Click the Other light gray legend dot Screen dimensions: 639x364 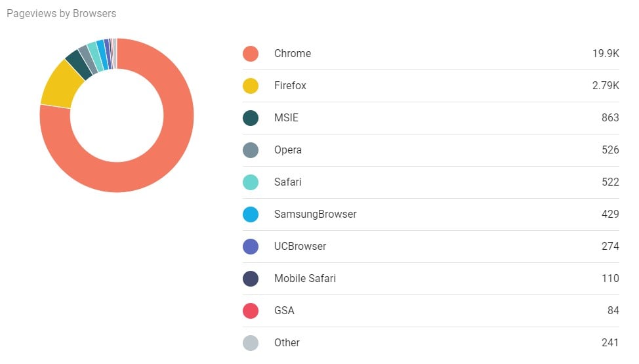251,343
